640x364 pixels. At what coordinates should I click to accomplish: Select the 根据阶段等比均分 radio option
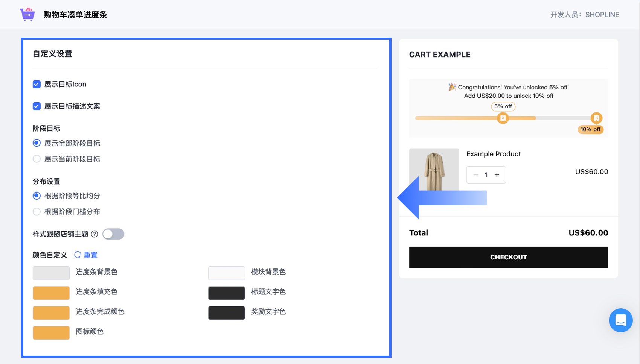click(x=37, y=196)
